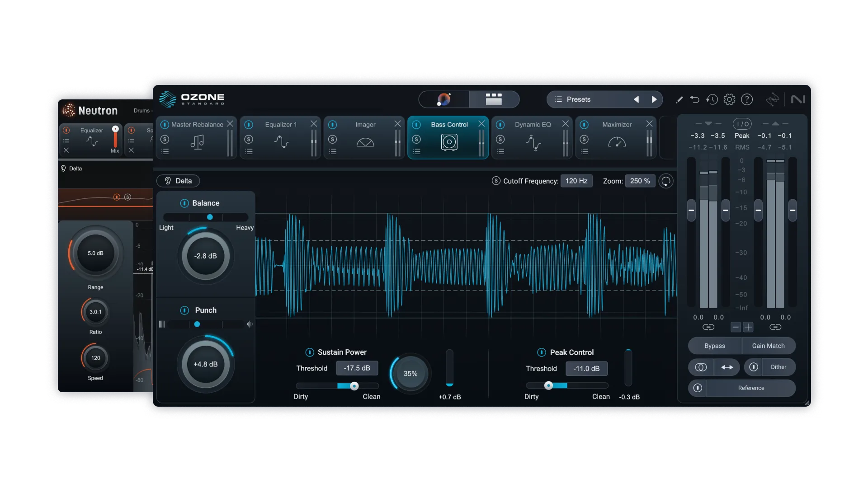Enable the Delta monitoring button

tap(178, 181)
